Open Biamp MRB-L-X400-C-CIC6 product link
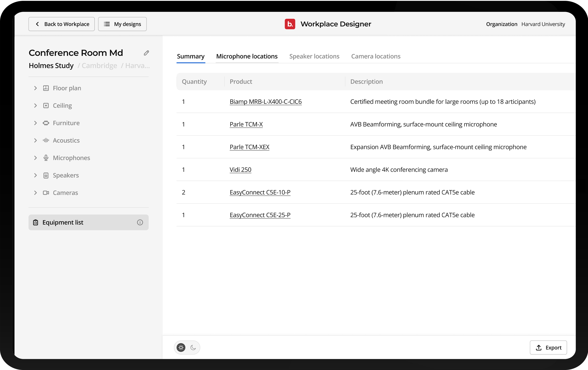Image resolution: width=588 pixels, height=370 pixels. (266, 102)
